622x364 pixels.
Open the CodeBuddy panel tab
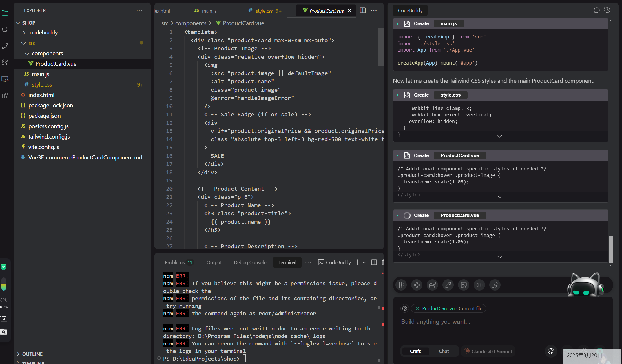(x=410, y=10)
